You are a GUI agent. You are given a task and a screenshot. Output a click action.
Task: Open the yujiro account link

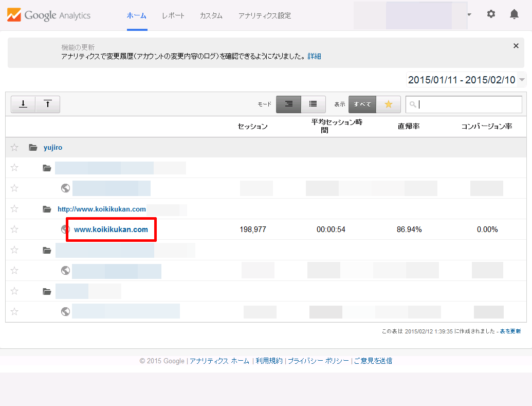coord(53,148)
